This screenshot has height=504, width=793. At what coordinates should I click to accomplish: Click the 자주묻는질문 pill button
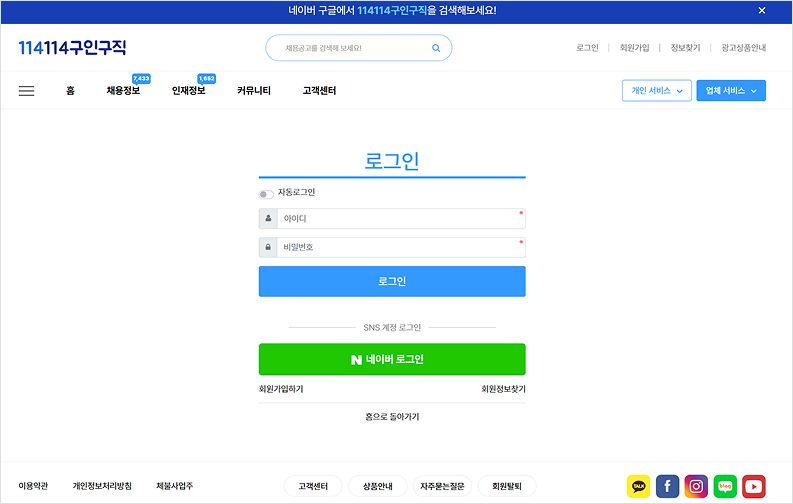[x=443, y=486]
